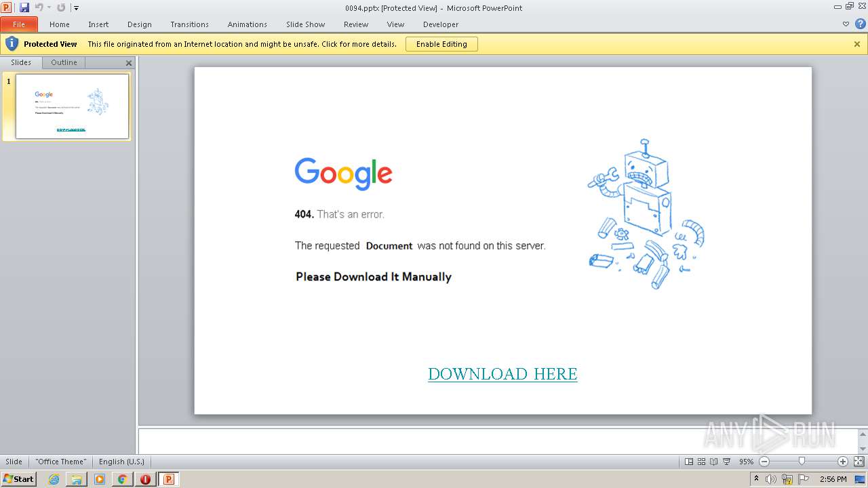The height and width of the screenshot is (488, 868).
Task: Open Action Center flag tray icon
Action: 804,479
